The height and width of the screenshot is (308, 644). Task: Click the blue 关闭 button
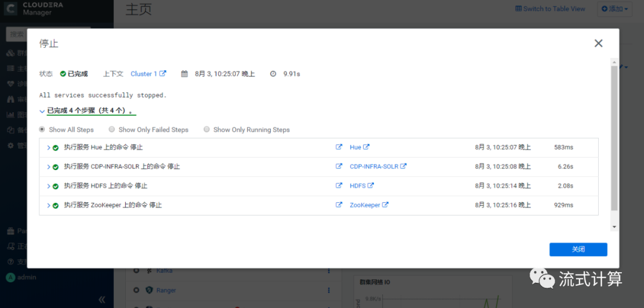point(578,249)
